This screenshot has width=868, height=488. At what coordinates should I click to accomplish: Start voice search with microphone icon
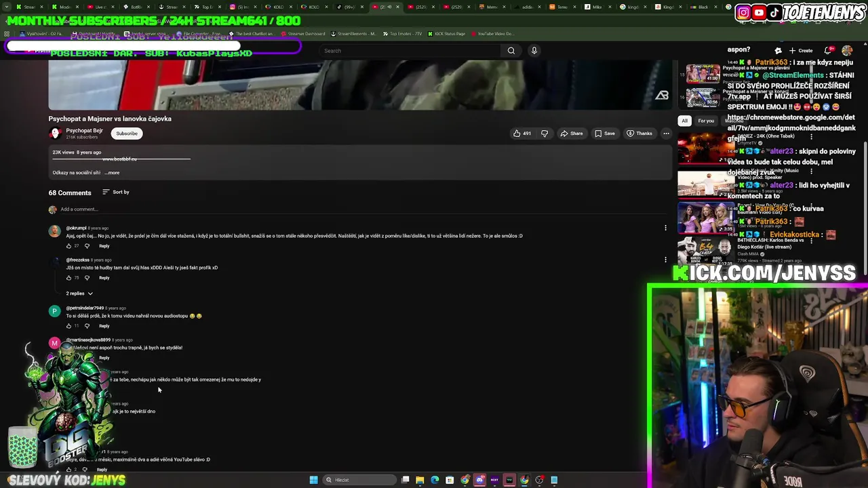pyautogui.click(x=534, y=51)
